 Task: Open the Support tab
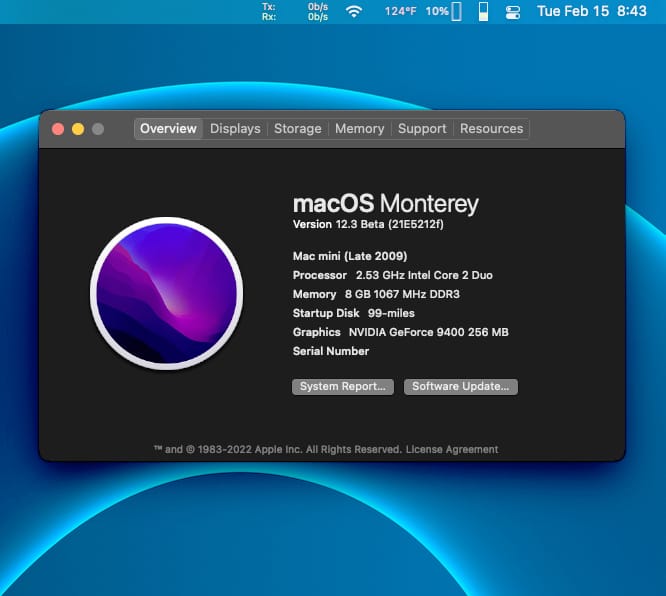pyautogui.click(x=422, y=129)
